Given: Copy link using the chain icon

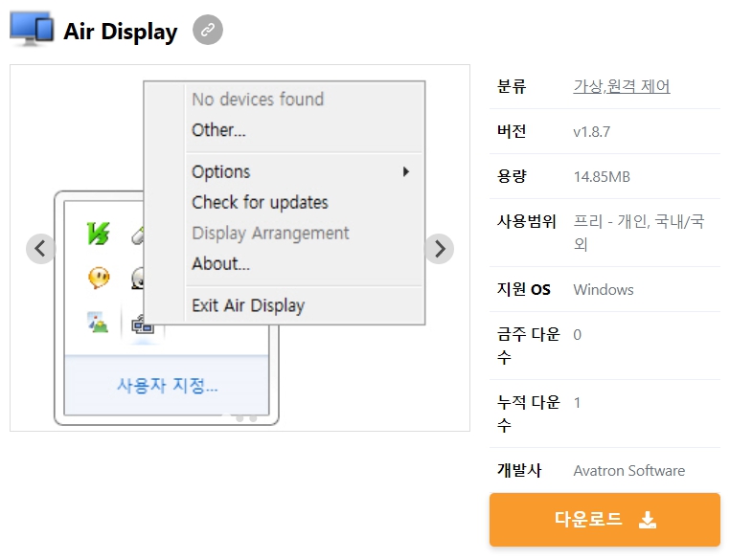Looking at the screenshot, I should pos(208,30).
